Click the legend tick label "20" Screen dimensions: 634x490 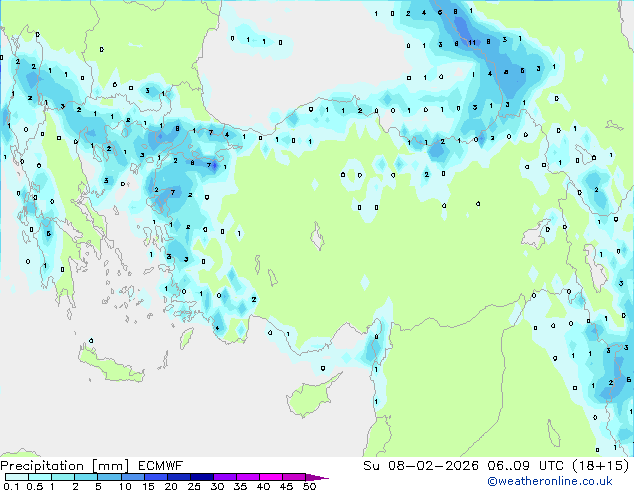pyautogui.click(x=171, y=486)
